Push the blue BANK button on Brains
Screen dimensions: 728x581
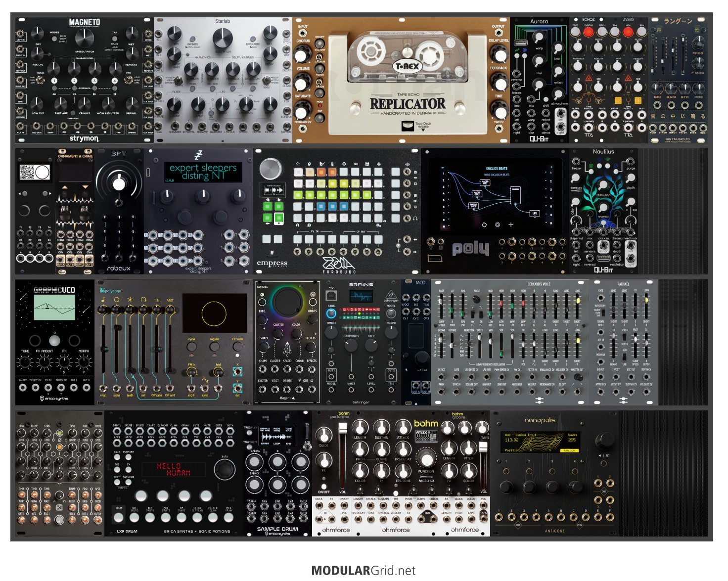[x=331, y=313]
